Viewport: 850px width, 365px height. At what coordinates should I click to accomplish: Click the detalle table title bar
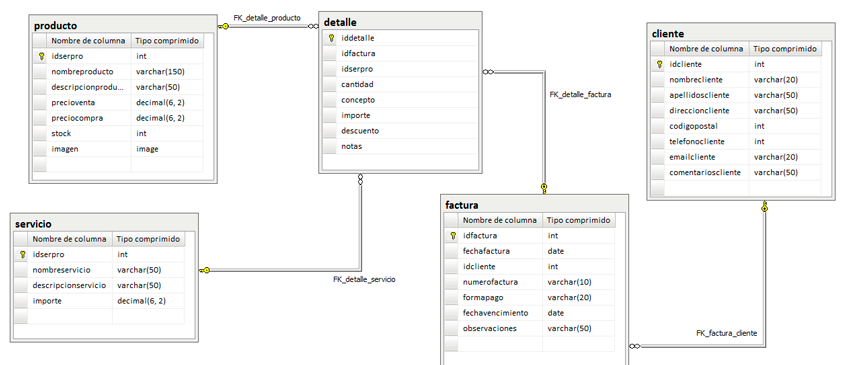(400, 22)
